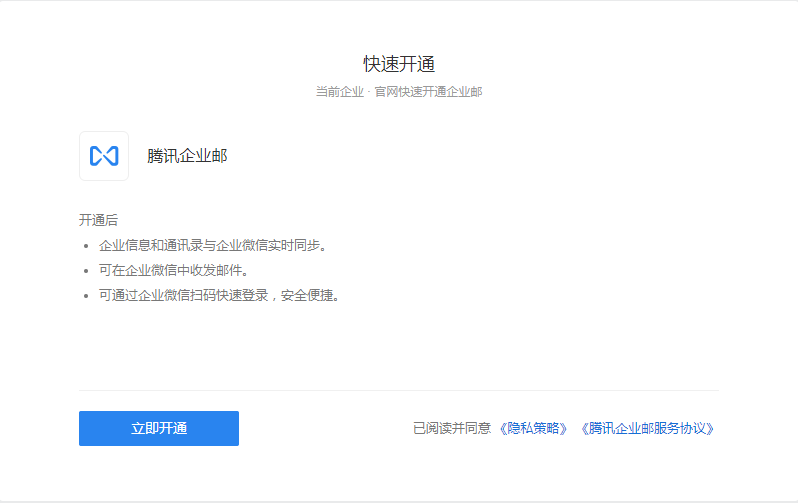798x503 pixels.
Task: Click the Tencent Enterprise Mail logo icon
Action: pyautogui.click(x=104, y=156)
